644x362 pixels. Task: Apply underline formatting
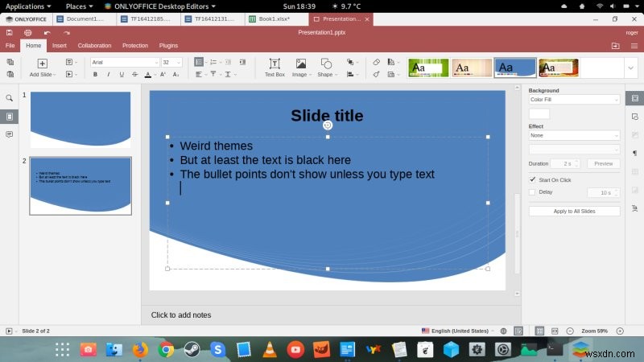point(122,74)
